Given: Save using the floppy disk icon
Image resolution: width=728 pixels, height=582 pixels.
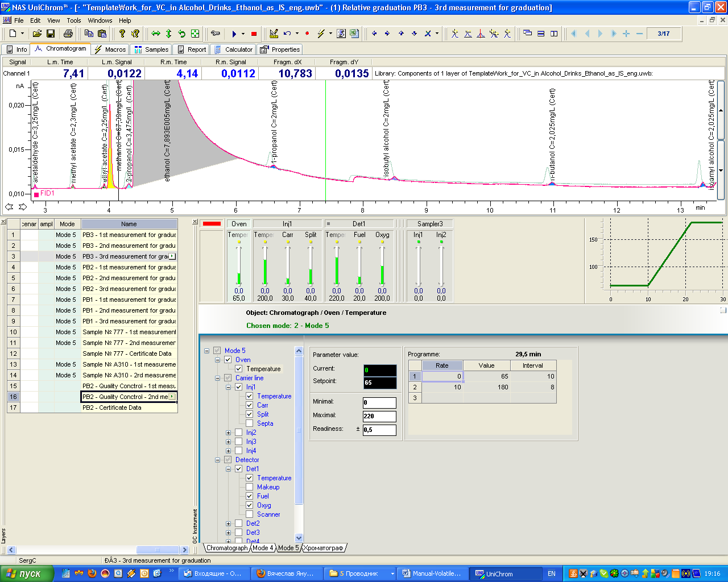Looking at the screenshot, I should [x=50, y=34].
